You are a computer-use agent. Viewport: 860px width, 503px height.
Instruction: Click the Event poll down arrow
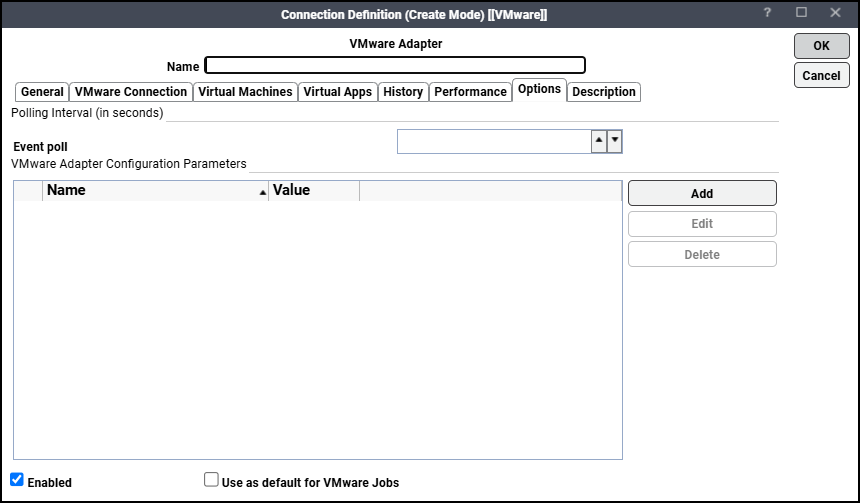pos(615,141)
